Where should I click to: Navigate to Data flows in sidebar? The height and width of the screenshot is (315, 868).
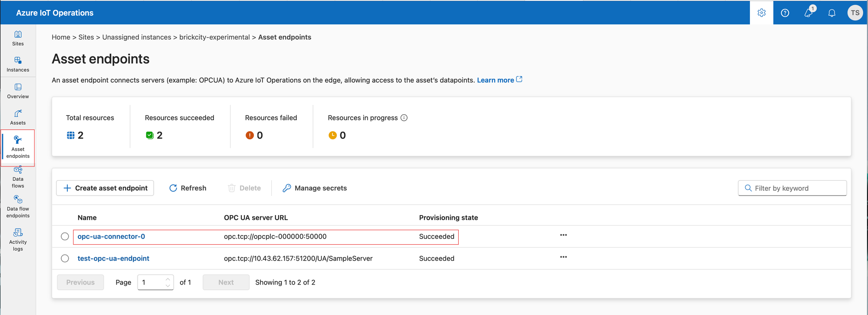pyautogui.click(x=18, y=177)
